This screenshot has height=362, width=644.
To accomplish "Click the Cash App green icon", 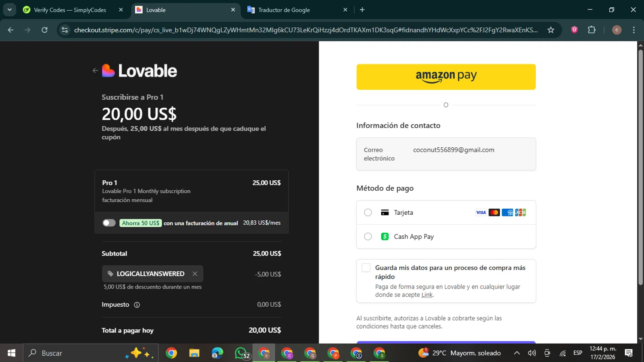I will (x=385, y=237).
